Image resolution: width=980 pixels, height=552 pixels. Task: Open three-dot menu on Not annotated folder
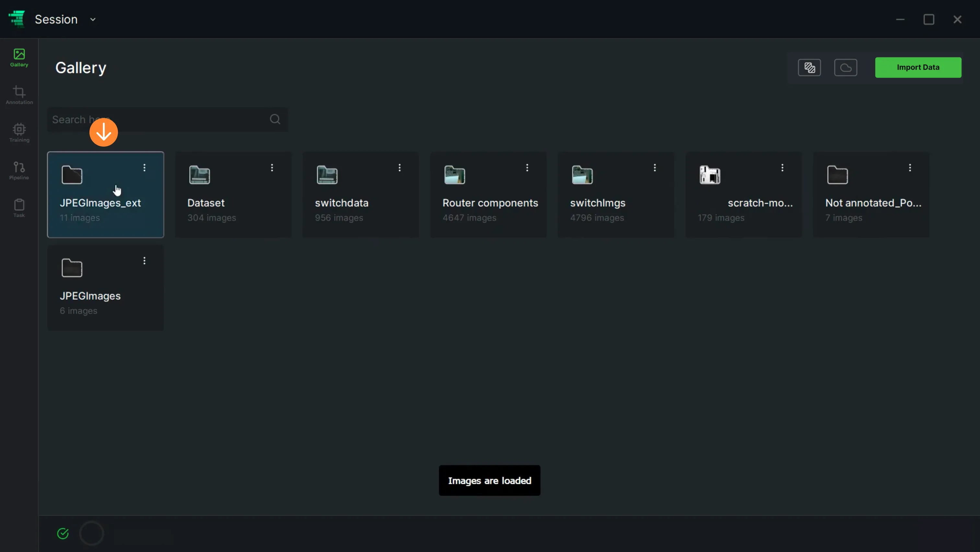(x=910, y=167)
